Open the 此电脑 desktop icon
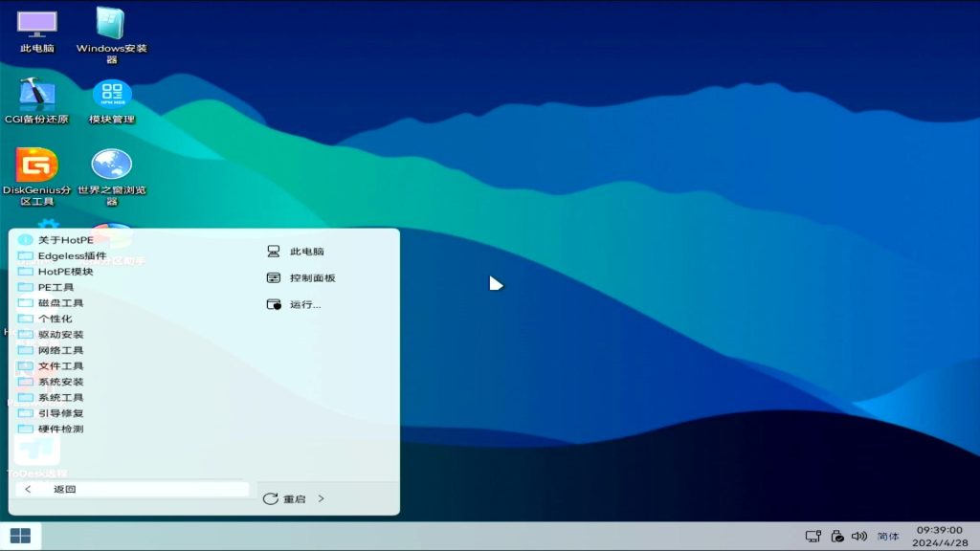The width and height of the screenshot is (980, 551). pyautogui.click(x=37, y=32)
